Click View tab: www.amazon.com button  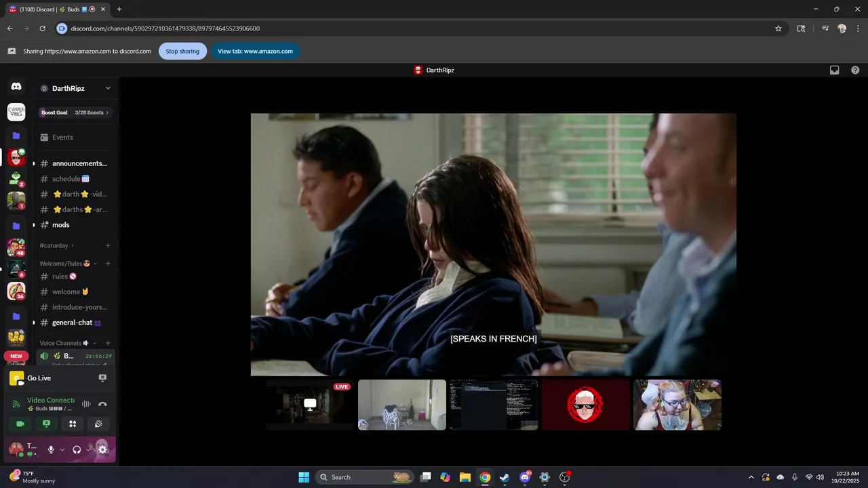click(255, 52)
